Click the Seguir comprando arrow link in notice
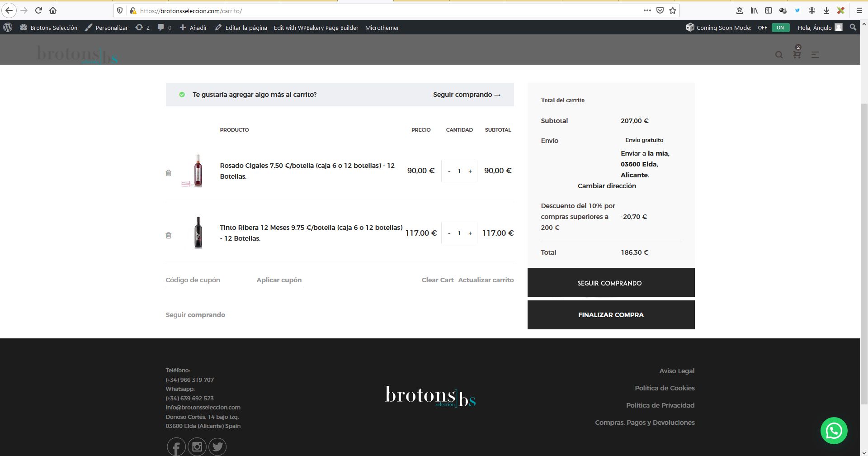Viewport: 868px width, 456px height. pyautogui.click(x=467, y=95)
